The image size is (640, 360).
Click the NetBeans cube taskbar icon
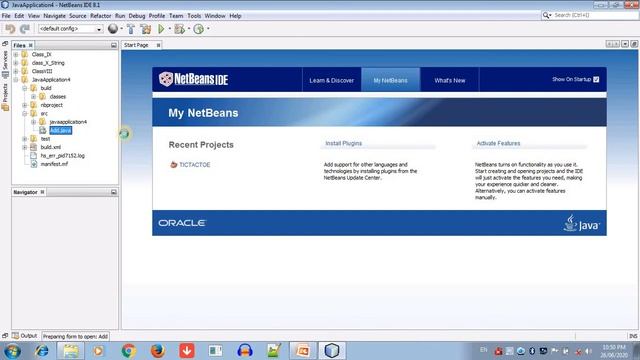(332, 351)
